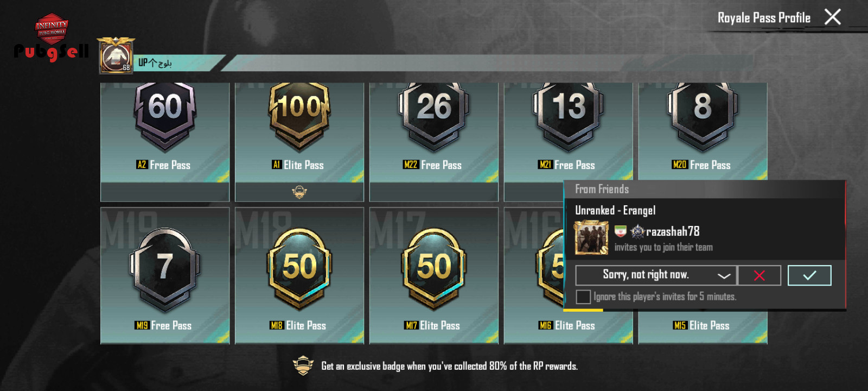This screenshot has height=391, width=868.
Task: Click the dropdown chevron arrow in invite
Action: (x=724, y=276)
